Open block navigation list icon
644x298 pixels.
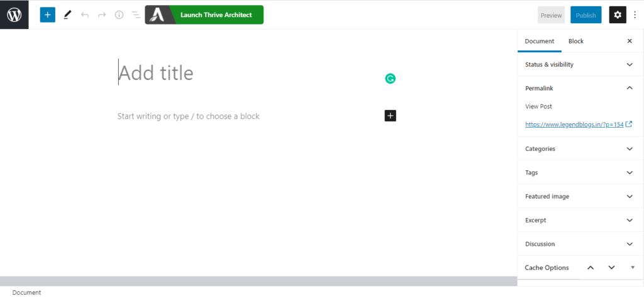point(136,15)
